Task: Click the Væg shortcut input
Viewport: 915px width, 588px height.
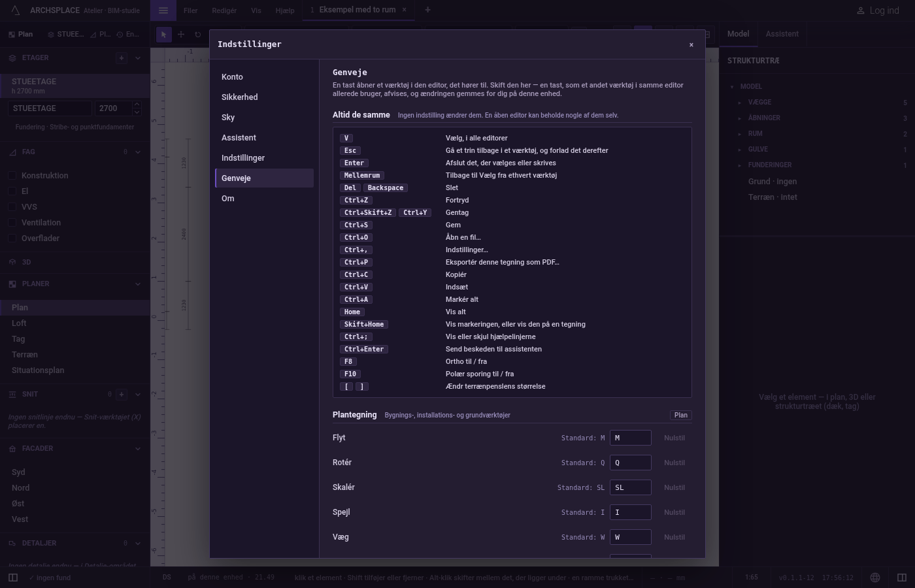Action: [631, 537]
